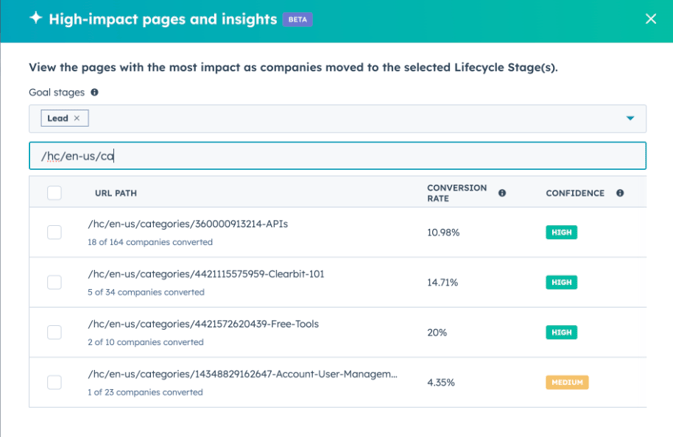Click '5 of 34 companies converted' text
This screenshot has width=673, height=437.
pos(146,292)
